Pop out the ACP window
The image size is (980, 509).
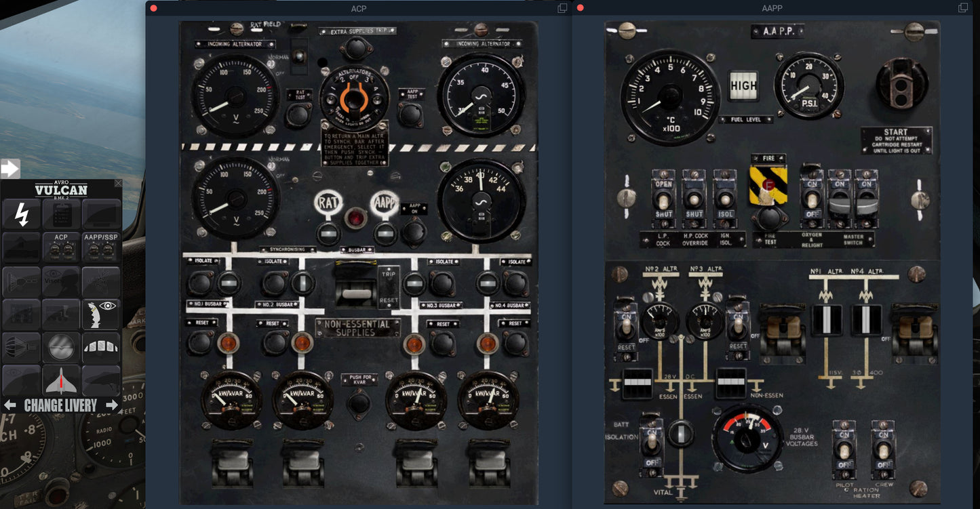562,8
